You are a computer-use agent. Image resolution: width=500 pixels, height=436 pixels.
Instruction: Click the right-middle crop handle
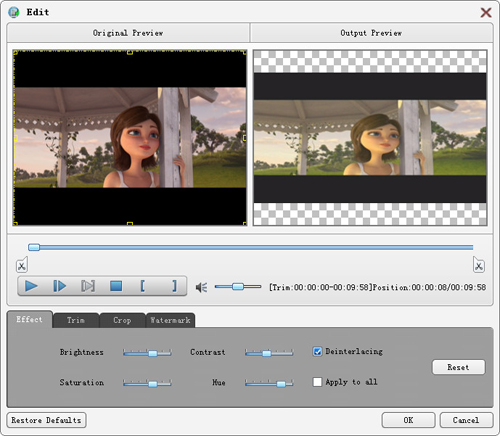pyautogui.click(x=245, y=138)
